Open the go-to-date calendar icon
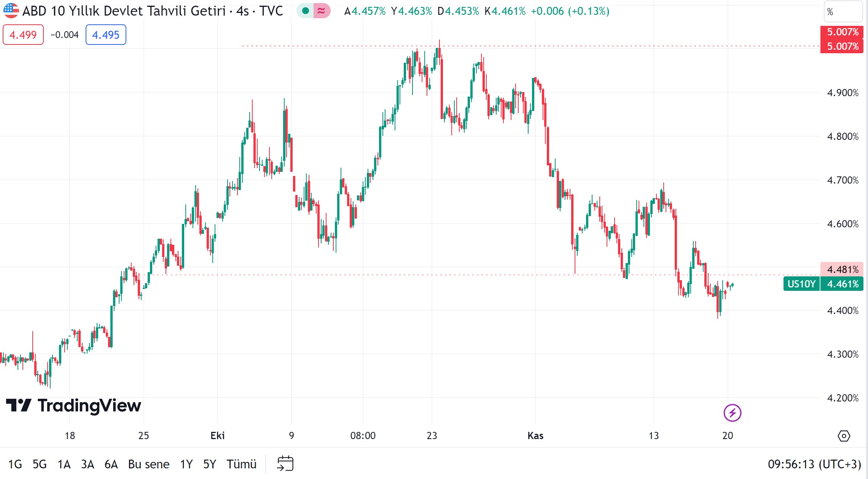 click(x=285, y=464)
